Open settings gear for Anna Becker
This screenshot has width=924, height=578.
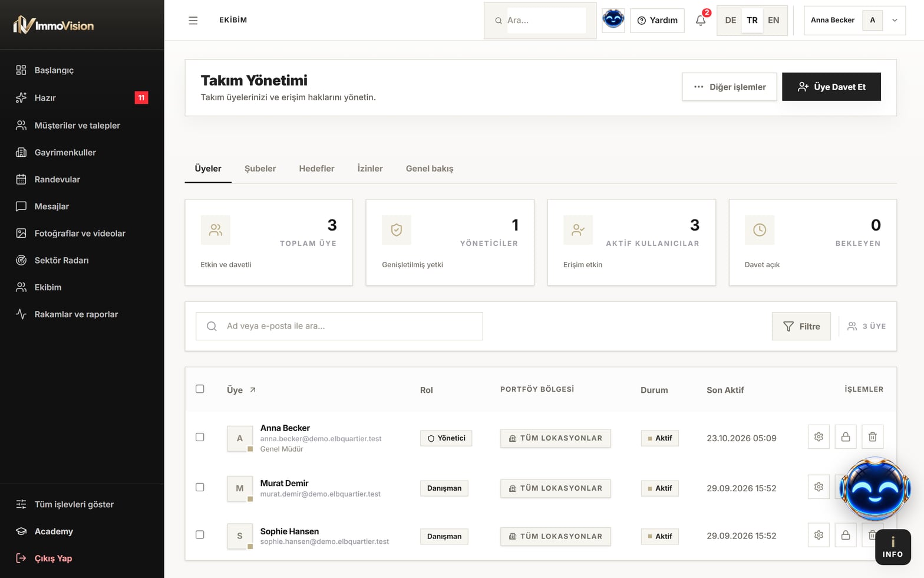coord(819,437)
